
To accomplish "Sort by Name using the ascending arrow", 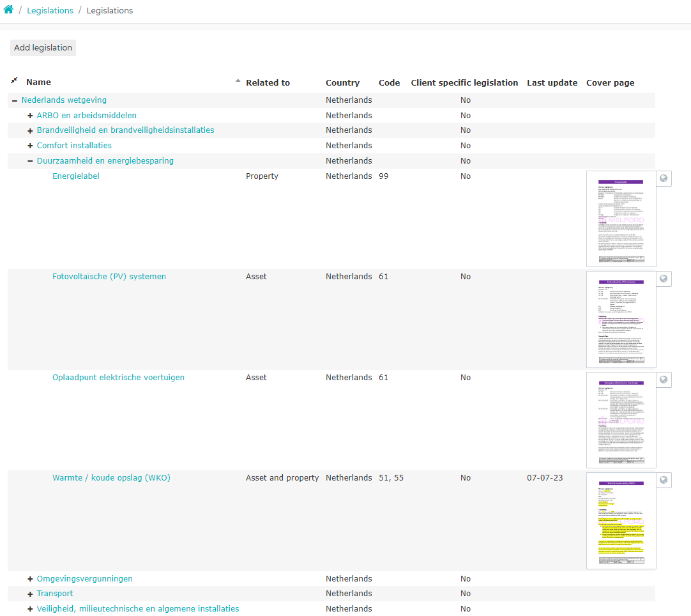I will pos(238,81).
